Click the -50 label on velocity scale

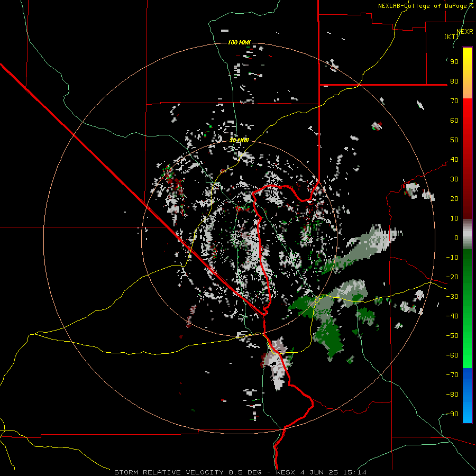pos(452,335)
